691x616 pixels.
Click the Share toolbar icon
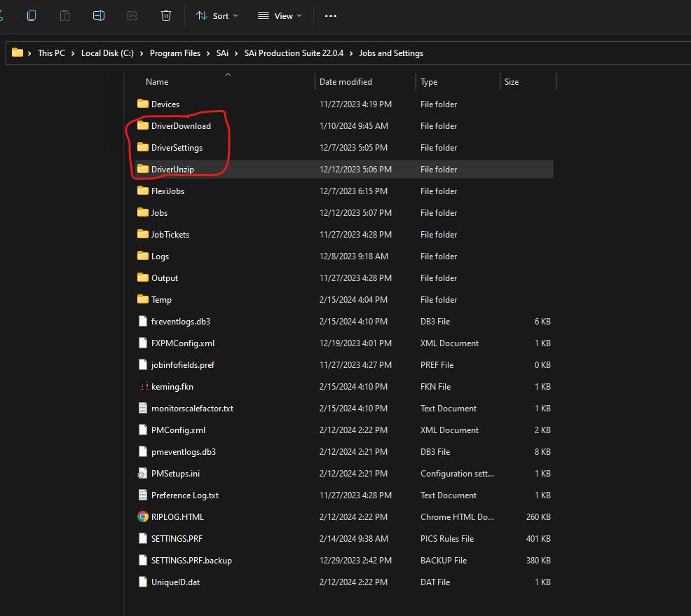pos(132,16)
